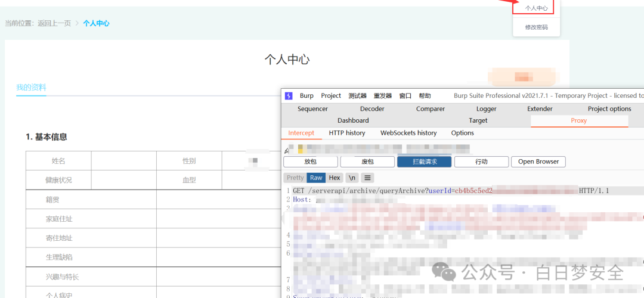Open the WebSockets history sub-tab
Image resolution: width=644 pixels, height=298 pixels.
tap(408, 133)
